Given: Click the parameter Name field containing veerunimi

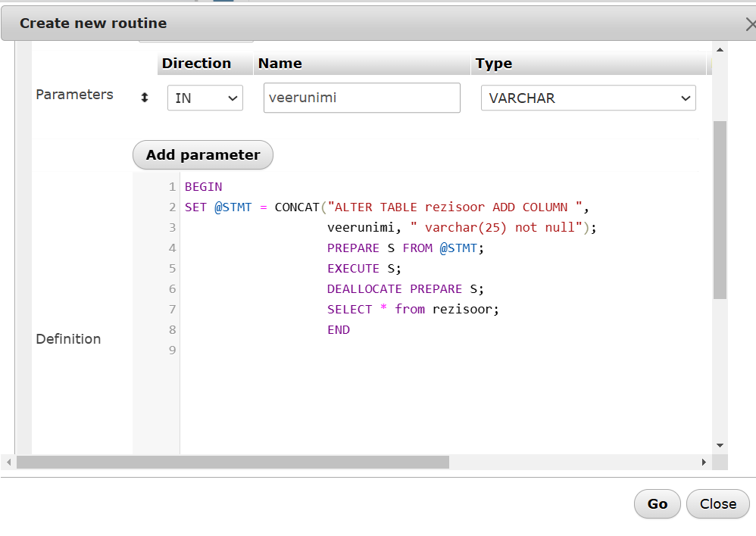Looking at the screenshot, I should tap(361, 98).
